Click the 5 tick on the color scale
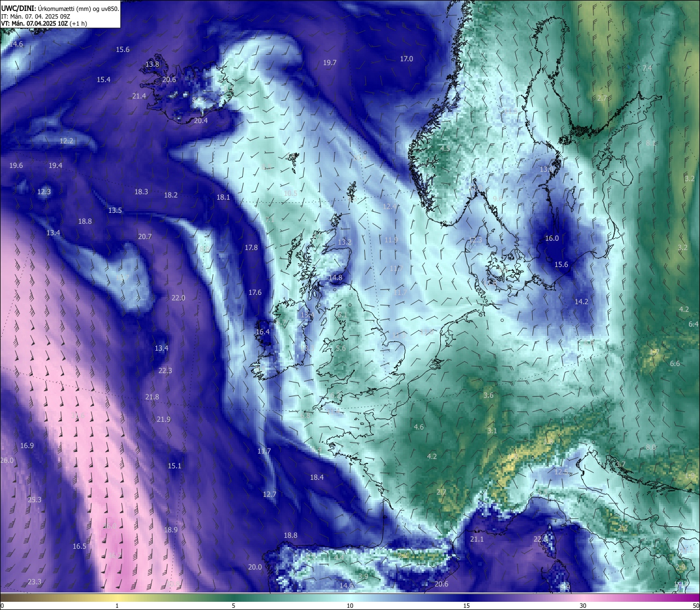700x610 pixels. pyautogui.click(x=234, y=606)
